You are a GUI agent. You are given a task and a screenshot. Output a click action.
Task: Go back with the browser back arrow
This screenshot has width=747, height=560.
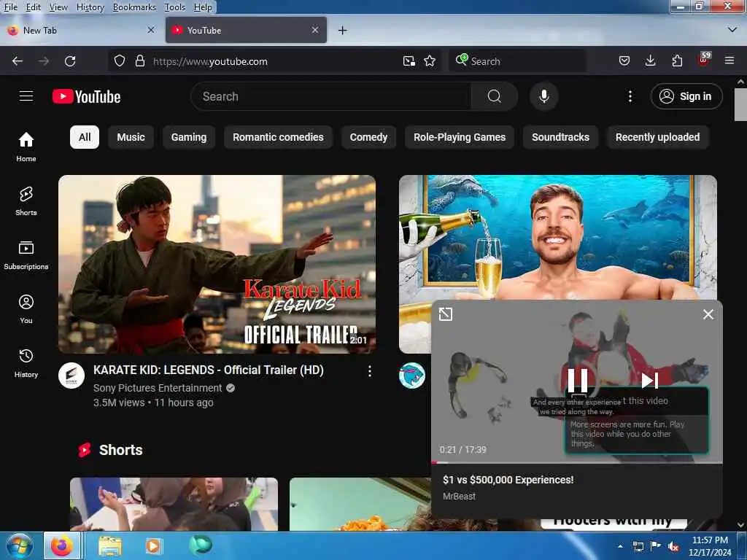pyautogui.click(x=18, y=61)
